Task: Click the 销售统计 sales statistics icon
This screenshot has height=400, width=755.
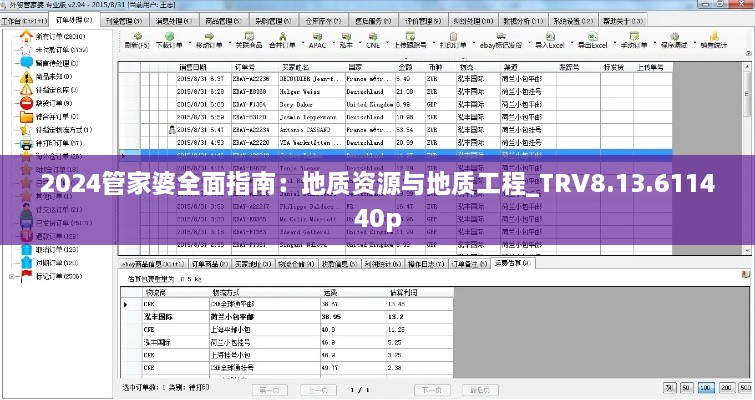Action: click(x=714, y=36)
